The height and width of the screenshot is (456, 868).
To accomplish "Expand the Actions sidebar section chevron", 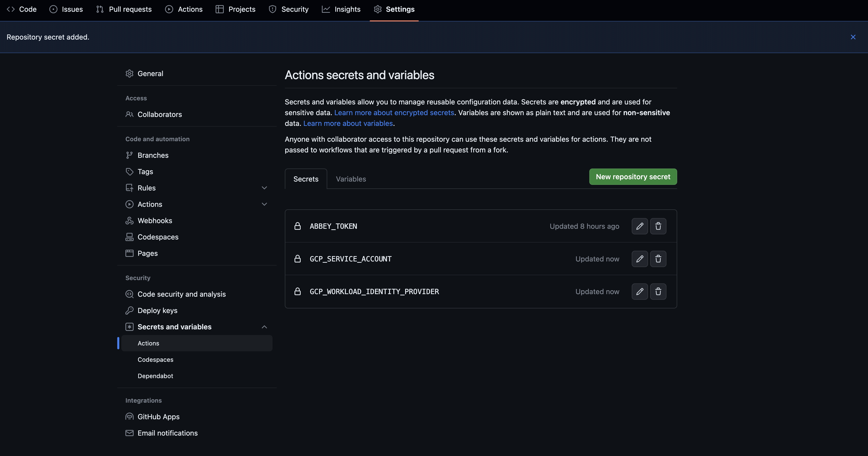I will pyautogui.click(x=264, y=204).
